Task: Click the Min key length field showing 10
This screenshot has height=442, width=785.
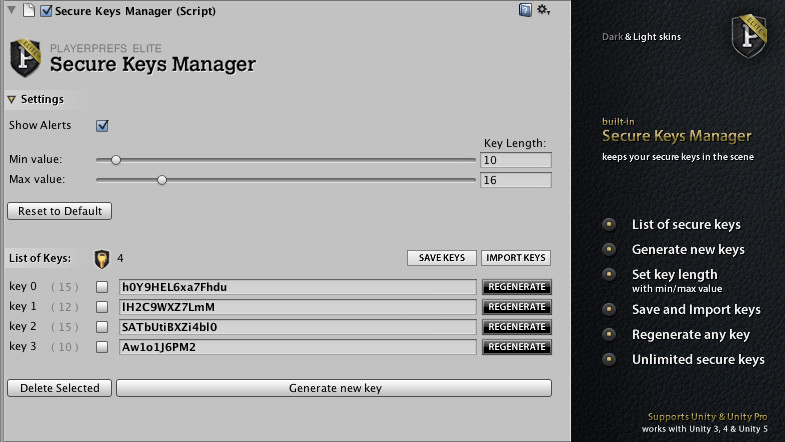Action: 516,160
